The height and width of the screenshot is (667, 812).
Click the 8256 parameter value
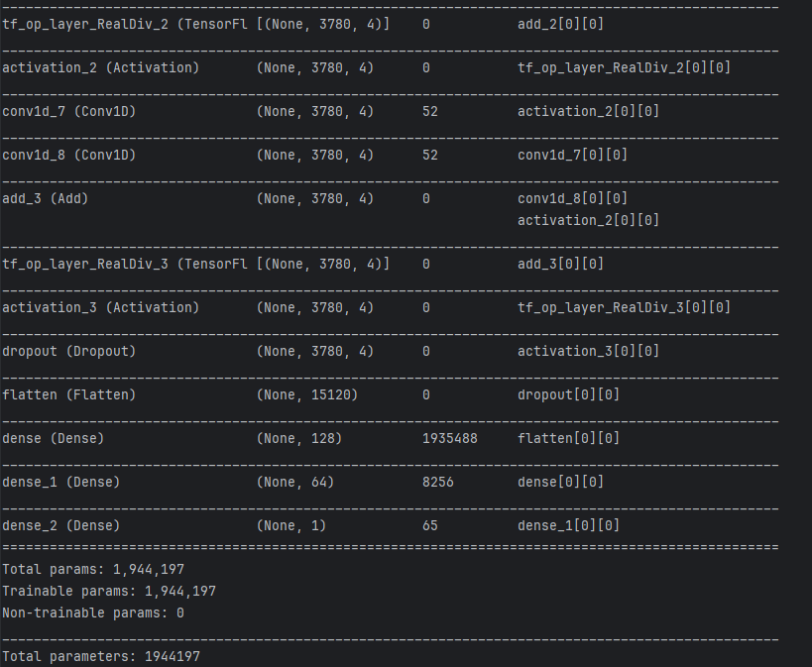pos(436,482)
